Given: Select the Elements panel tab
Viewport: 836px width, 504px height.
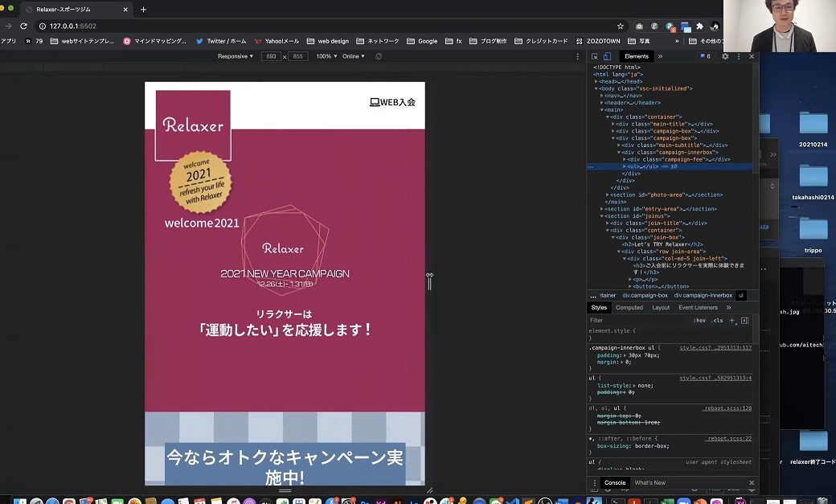Looking at the screenshot, I should point(636,56).
